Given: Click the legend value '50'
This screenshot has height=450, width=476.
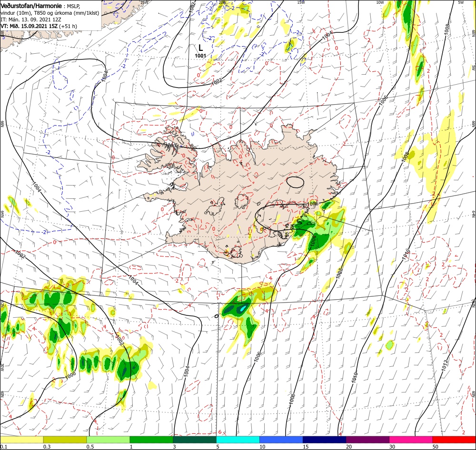Looking at the screenshot, I should point(436,447).
